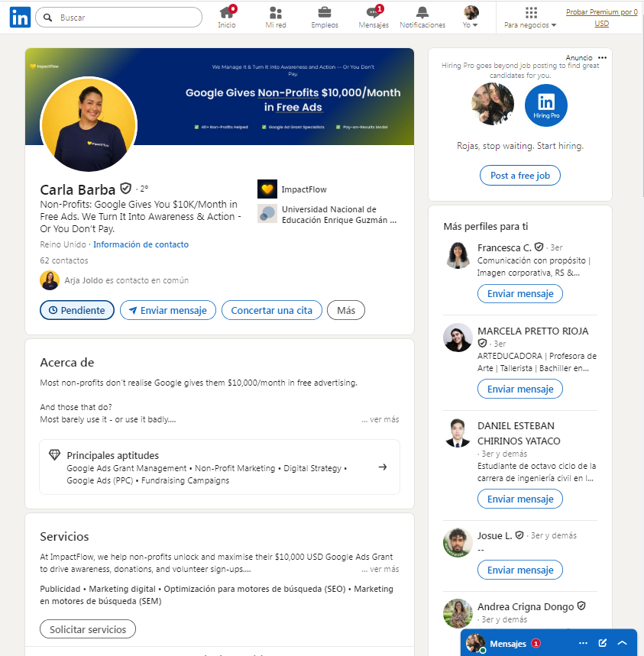Click the Hiring Pro LinkedIn logo

tap(546, 105)
